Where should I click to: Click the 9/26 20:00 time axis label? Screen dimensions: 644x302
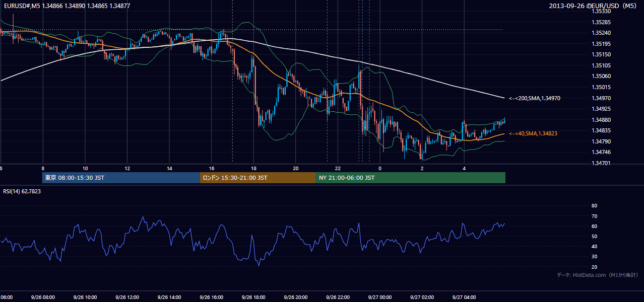296,297
